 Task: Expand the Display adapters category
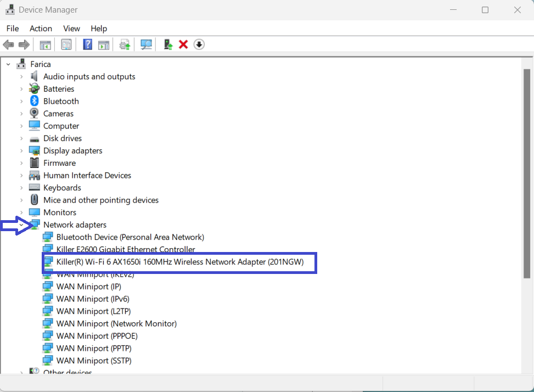pos(22,150)
